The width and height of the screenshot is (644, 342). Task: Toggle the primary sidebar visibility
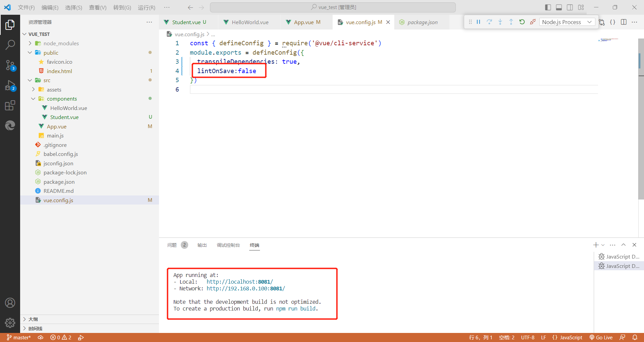pyautogui.click(x=548, y=7)
